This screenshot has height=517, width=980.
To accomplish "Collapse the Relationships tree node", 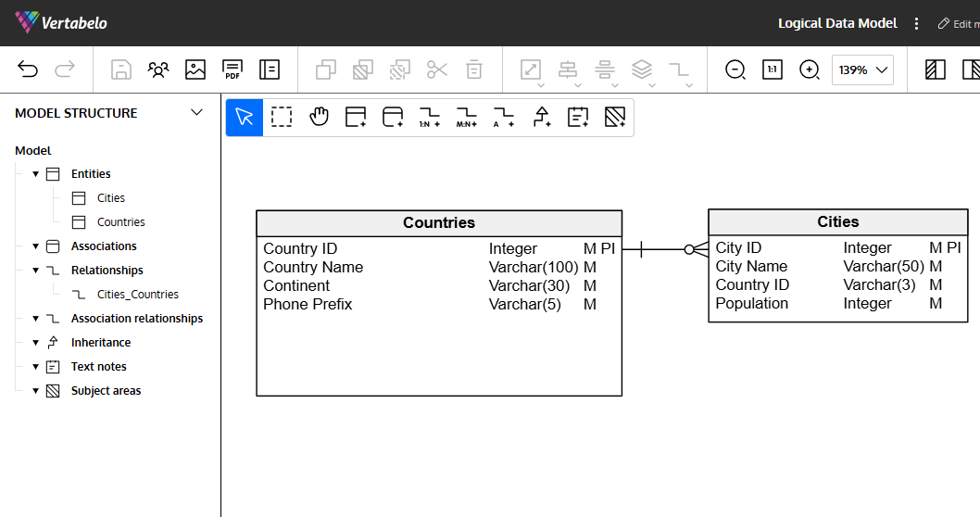I will pos(35,270).
